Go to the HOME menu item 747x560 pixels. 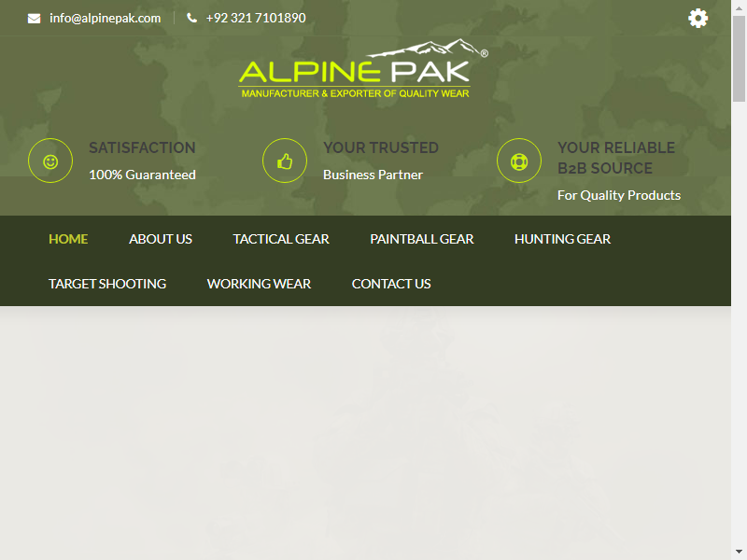pyautogui.click(x=68, y=239)
